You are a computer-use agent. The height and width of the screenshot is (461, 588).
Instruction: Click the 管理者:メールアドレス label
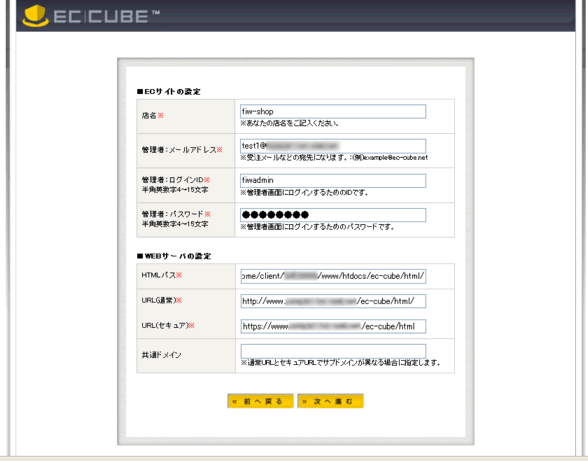[182, 150]
